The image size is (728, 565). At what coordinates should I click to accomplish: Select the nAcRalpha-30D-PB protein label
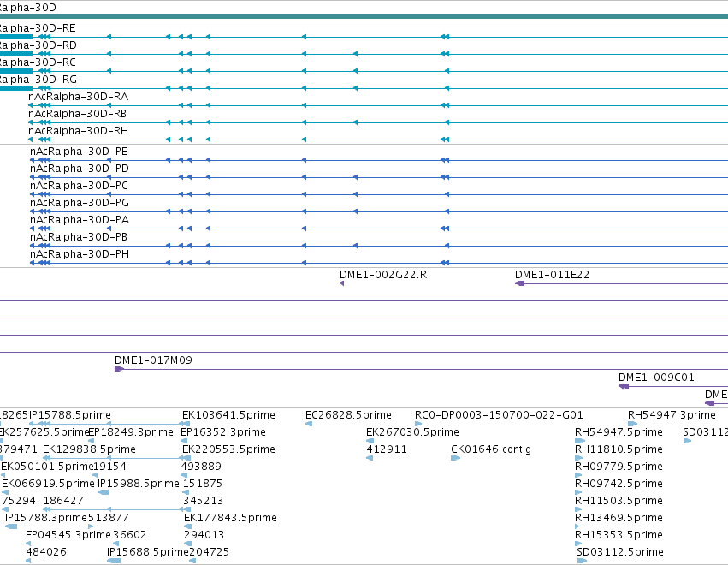point(79,237)
